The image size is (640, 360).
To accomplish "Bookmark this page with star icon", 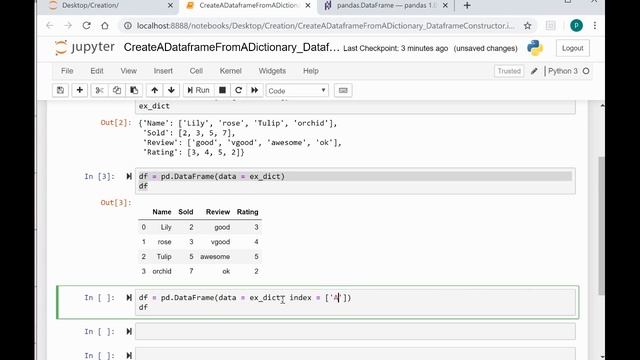I will coord(527,26).
